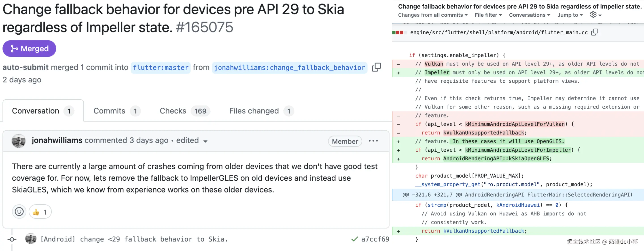644x251 pixels.
Task: Open the diff settings gear menu
Action: tap(595, 15)
